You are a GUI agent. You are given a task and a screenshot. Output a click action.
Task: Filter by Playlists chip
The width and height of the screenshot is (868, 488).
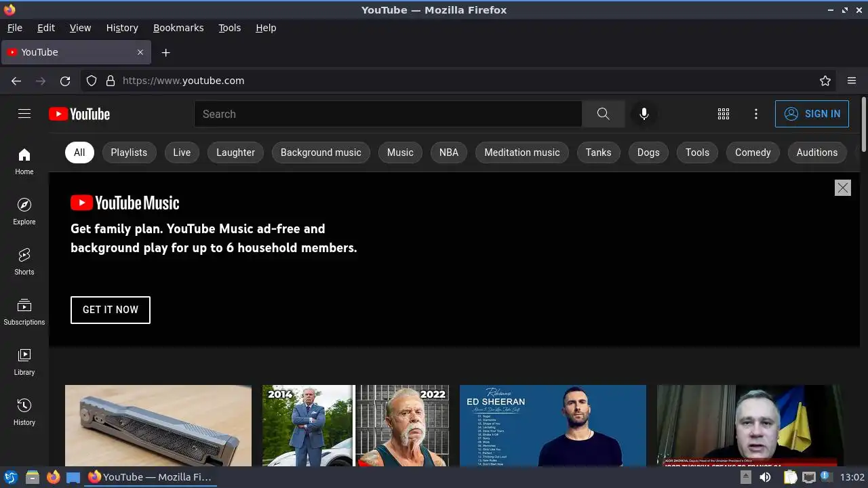pyautogui.click(x=129, y=152)
